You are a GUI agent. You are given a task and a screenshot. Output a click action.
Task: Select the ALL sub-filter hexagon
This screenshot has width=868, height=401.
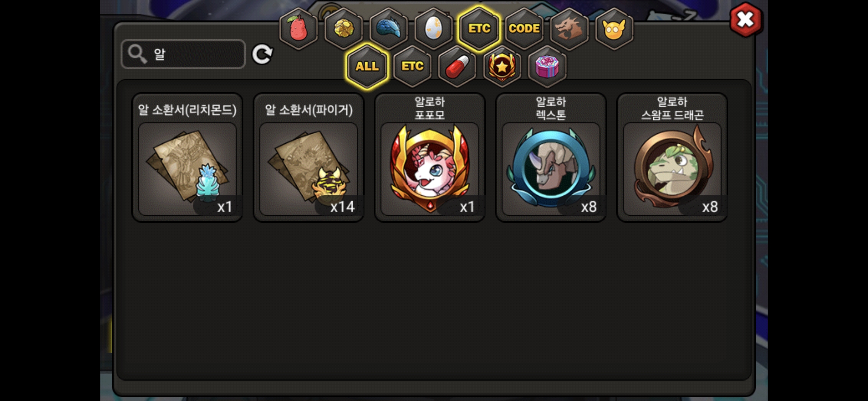(367, 66)
